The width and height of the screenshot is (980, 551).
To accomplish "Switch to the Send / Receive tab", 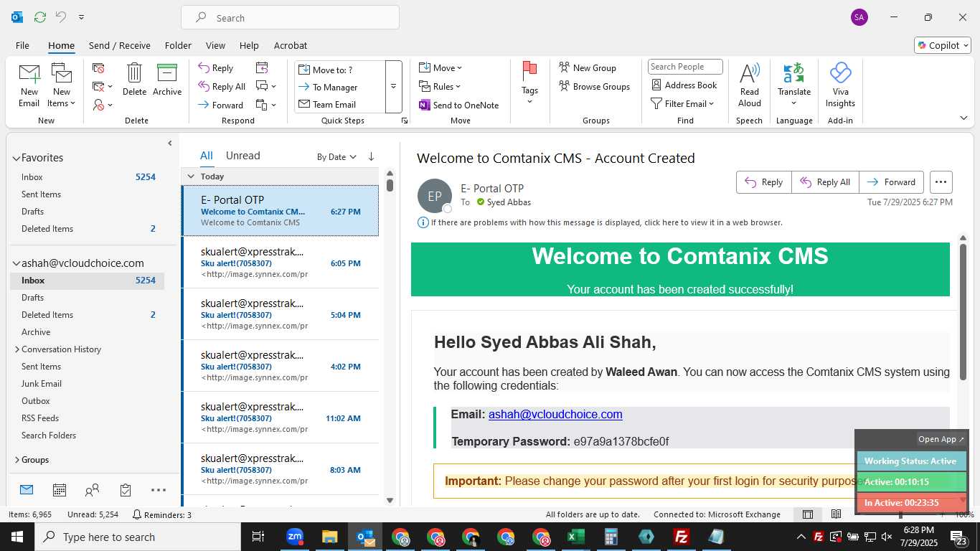I will 119,45.
